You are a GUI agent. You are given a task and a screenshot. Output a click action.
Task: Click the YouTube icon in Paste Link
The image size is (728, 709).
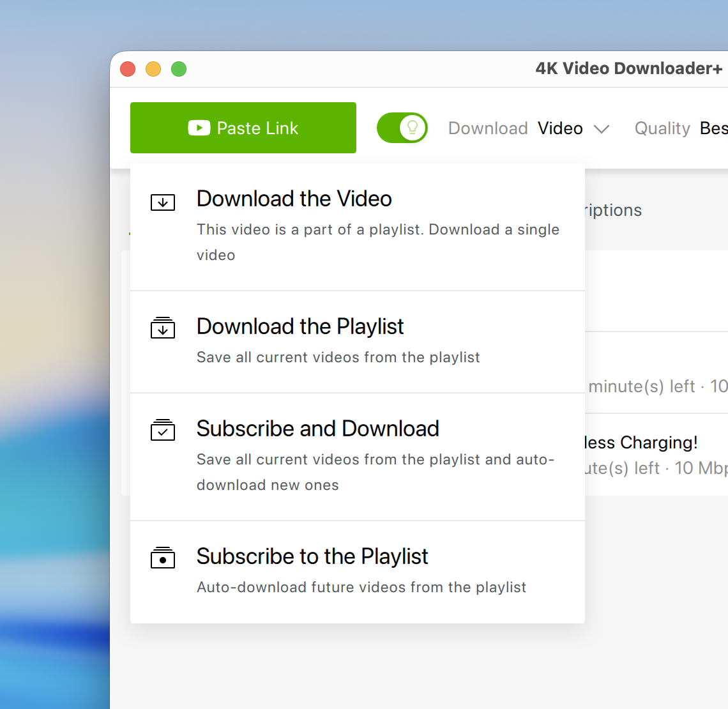click(199, 128)
